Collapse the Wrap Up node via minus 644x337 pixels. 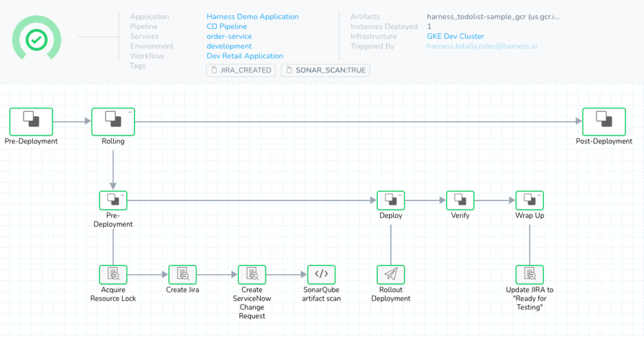pyautogui.click(x=539, y=195)
